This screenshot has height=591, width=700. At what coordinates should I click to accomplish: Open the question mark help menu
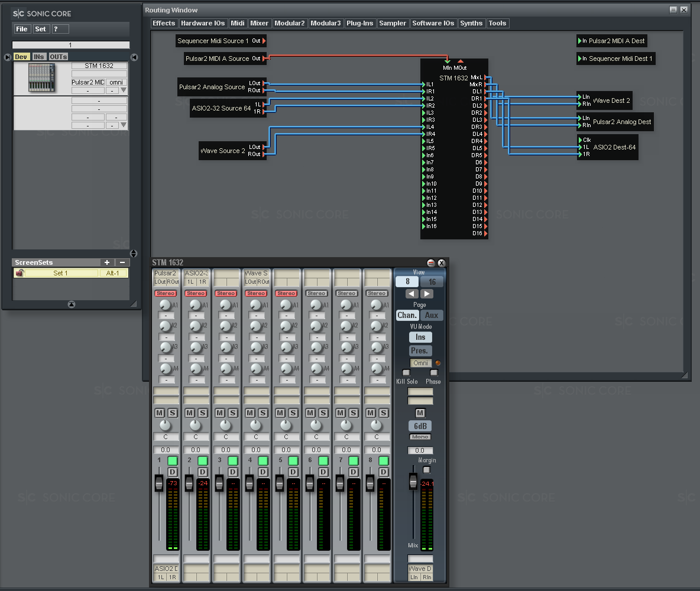(x=60, y=29)
